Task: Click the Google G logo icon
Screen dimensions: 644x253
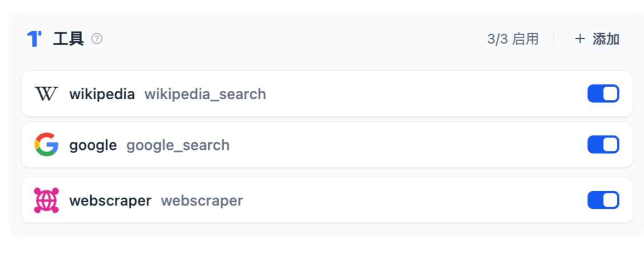Action: [x=46, y=145]
